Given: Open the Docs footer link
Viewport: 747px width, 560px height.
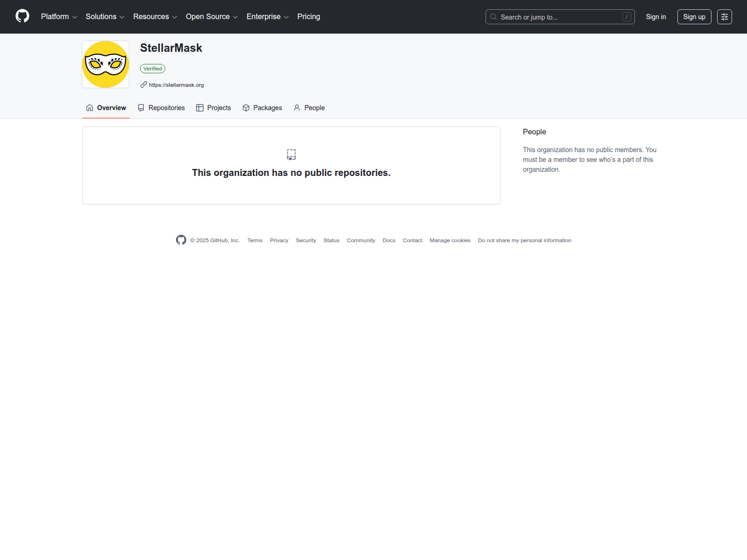Looking at the screenshot, I should (389, 240).
